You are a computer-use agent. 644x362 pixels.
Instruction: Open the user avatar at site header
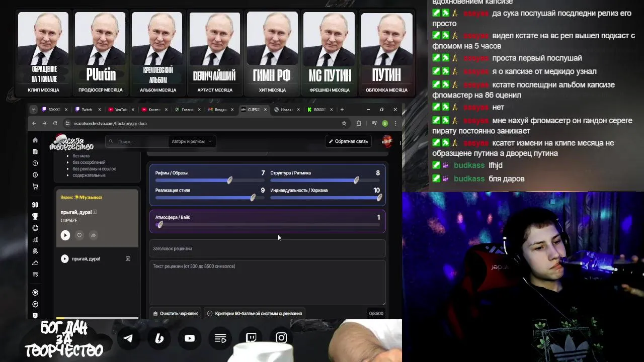point(387,141)
